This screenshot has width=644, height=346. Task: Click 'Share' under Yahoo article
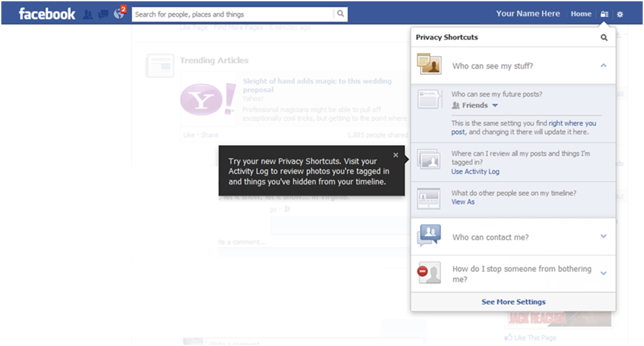point(210,135)
